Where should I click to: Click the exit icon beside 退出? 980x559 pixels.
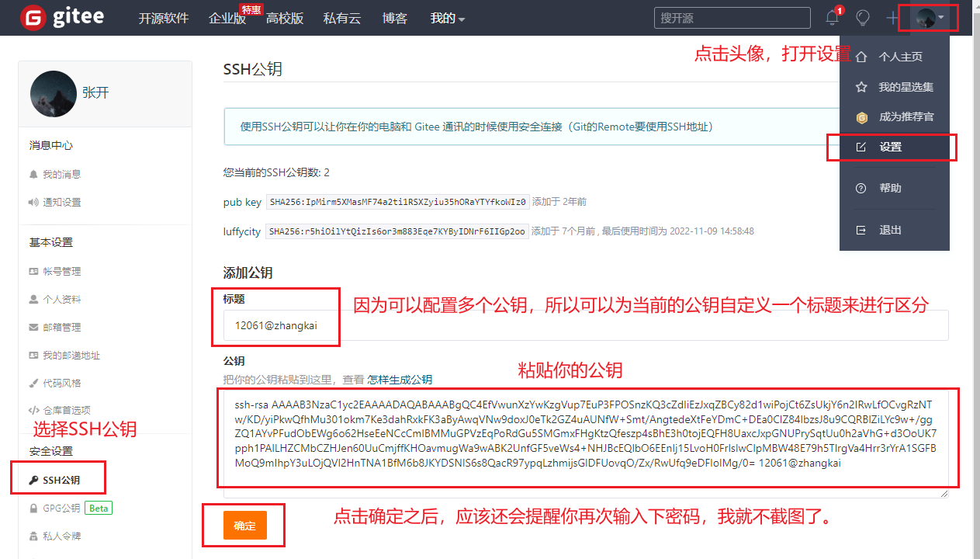point(861,231)
